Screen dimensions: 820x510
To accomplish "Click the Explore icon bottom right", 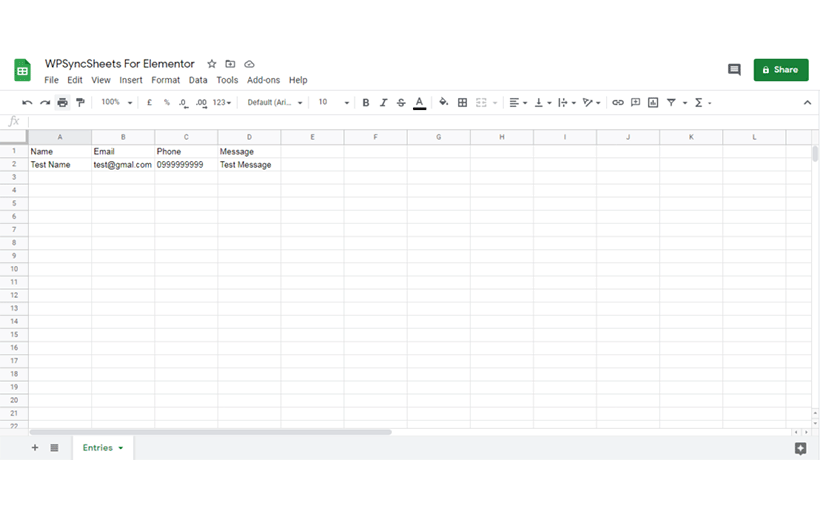I will pos(800,448).
